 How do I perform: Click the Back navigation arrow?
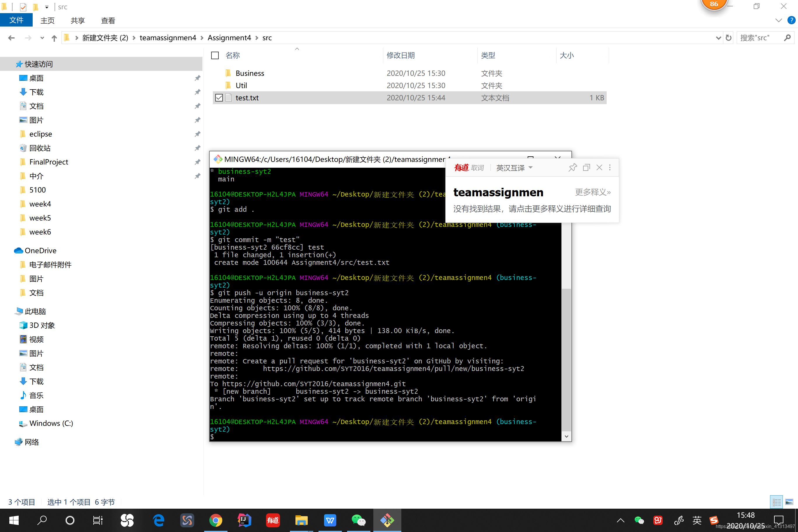[11, 38]
